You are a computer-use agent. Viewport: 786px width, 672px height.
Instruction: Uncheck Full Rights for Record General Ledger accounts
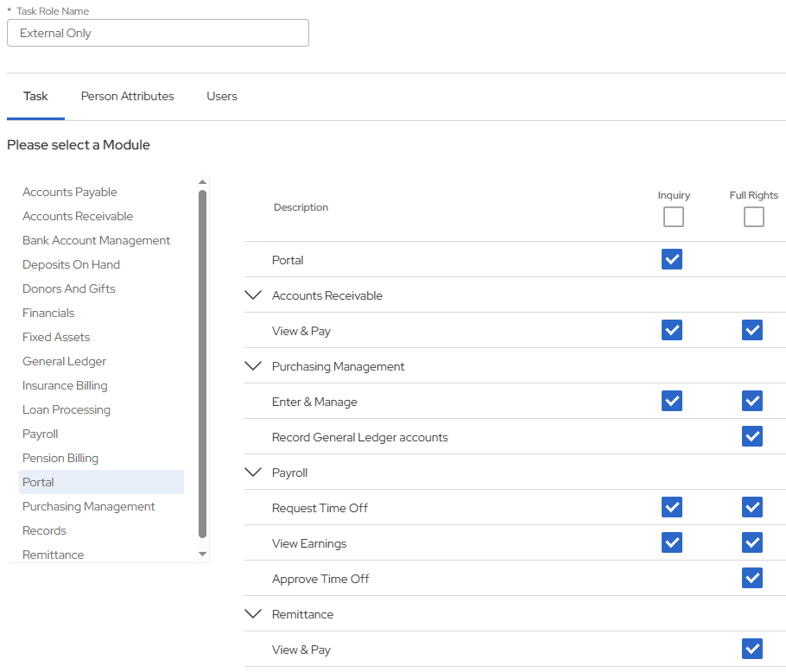[752, 436]
